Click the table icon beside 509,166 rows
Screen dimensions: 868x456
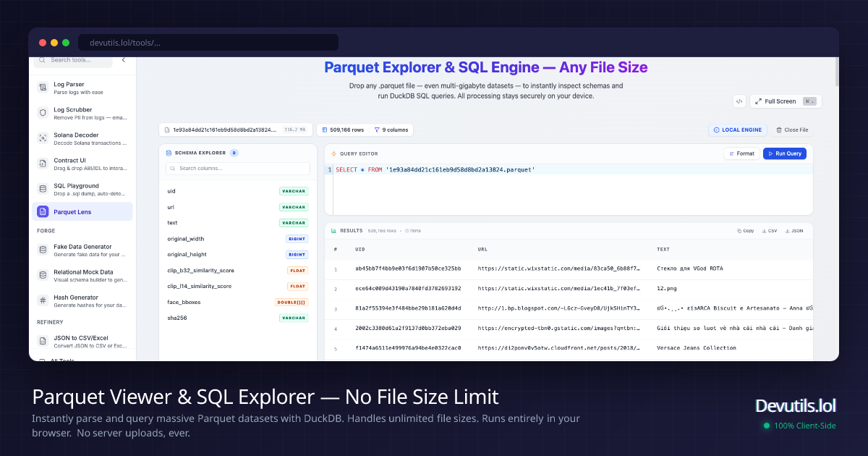[x=325, y=130]
